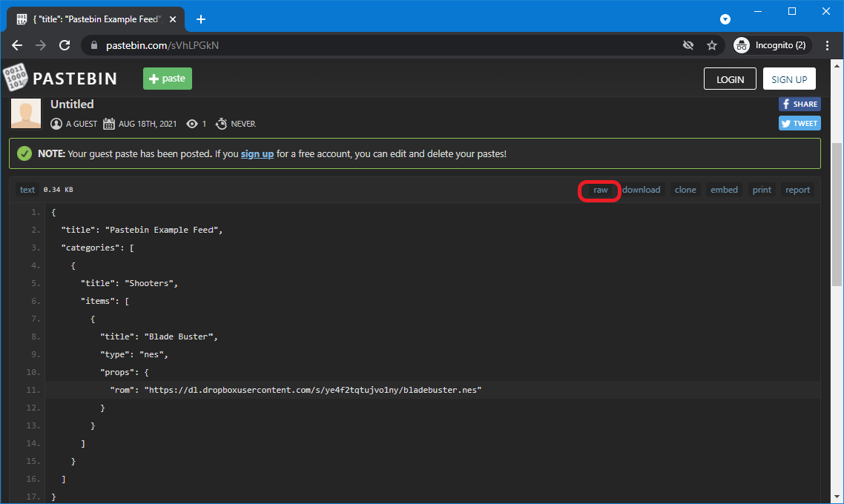
Task: Click the text syntax label
Action: point(27,190)
